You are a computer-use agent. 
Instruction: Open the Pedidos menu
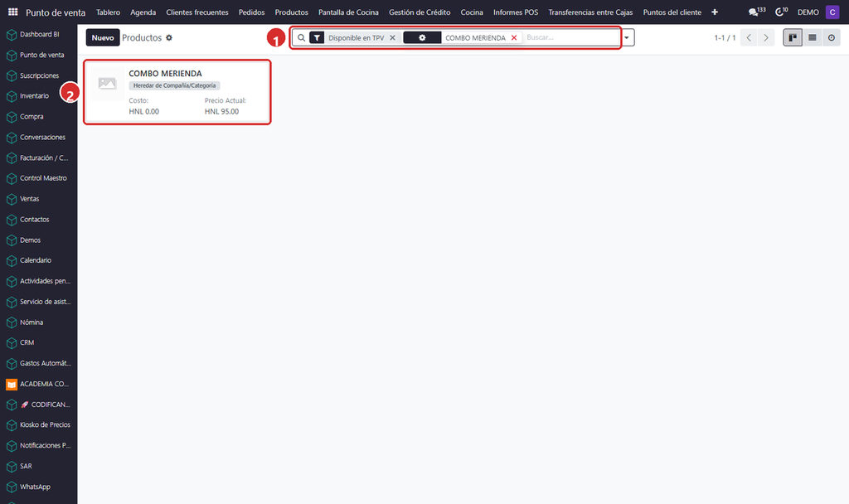pos(252,12)
